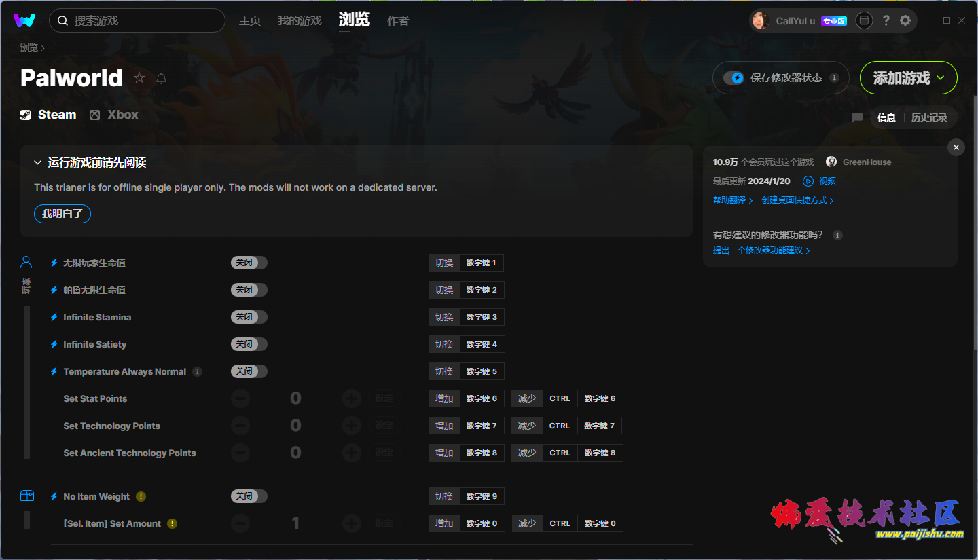Click lightning icon beside Infinite Stamina
The width and height of the screenshot is (978, 560).
(54, 317)
